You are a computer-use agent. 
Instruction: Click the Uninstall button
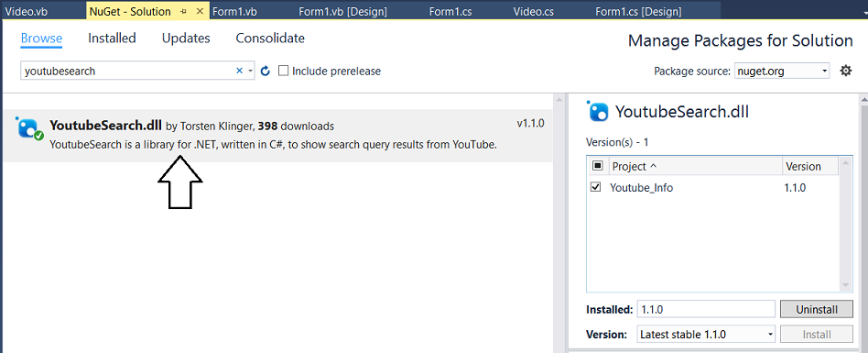817,309
